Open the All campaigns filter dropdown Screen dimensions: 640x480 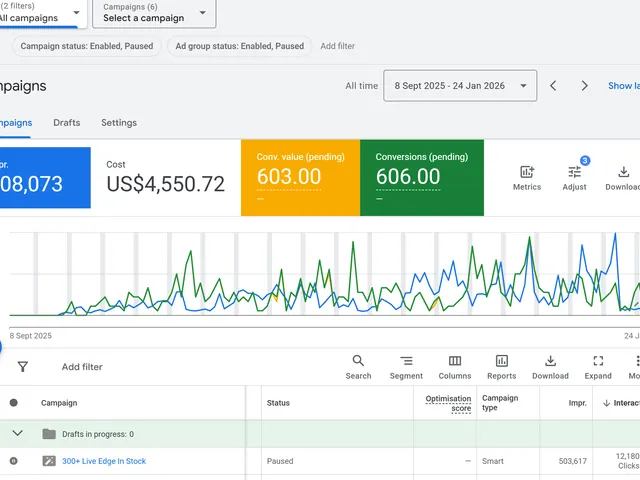[41, 13]
